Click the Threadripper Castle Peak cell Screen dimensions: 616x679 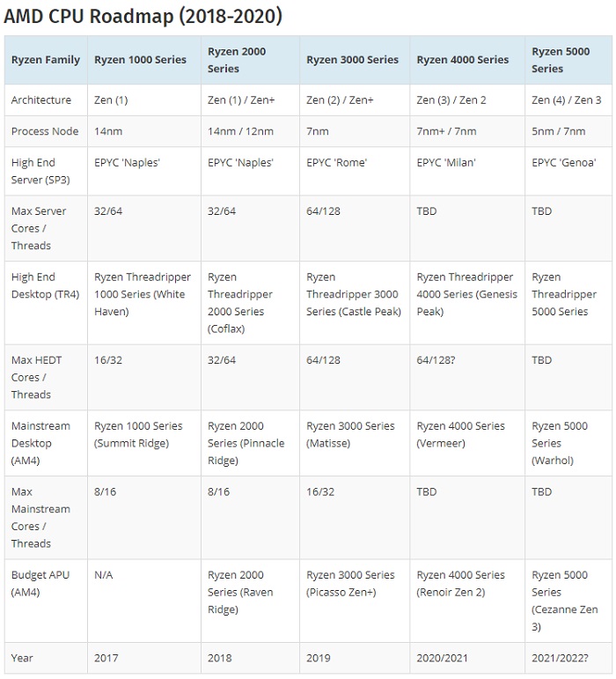pyautogui.click(x=352, y=294)
